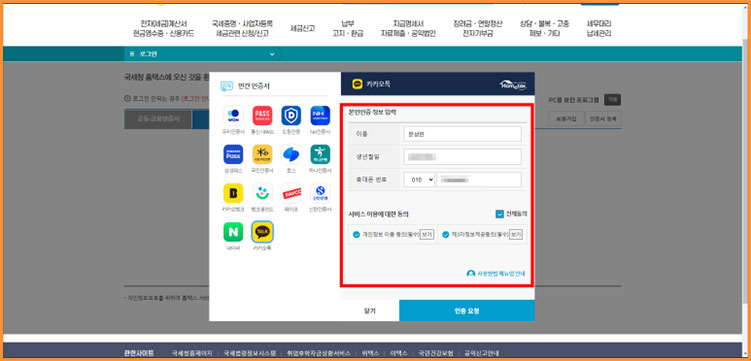Open the 세무대리 납세관리 menu
This screenshot has height=361, width=751.
(x=599, y=28)
